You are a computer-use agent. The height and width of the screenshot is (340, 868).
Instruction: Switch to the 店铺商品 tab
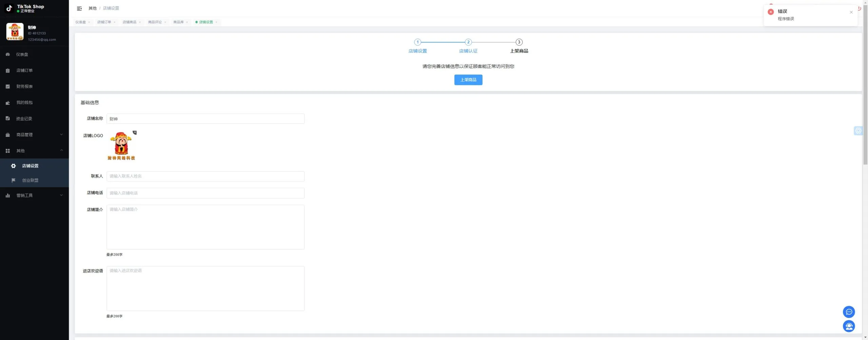click(x=130, y=22)
